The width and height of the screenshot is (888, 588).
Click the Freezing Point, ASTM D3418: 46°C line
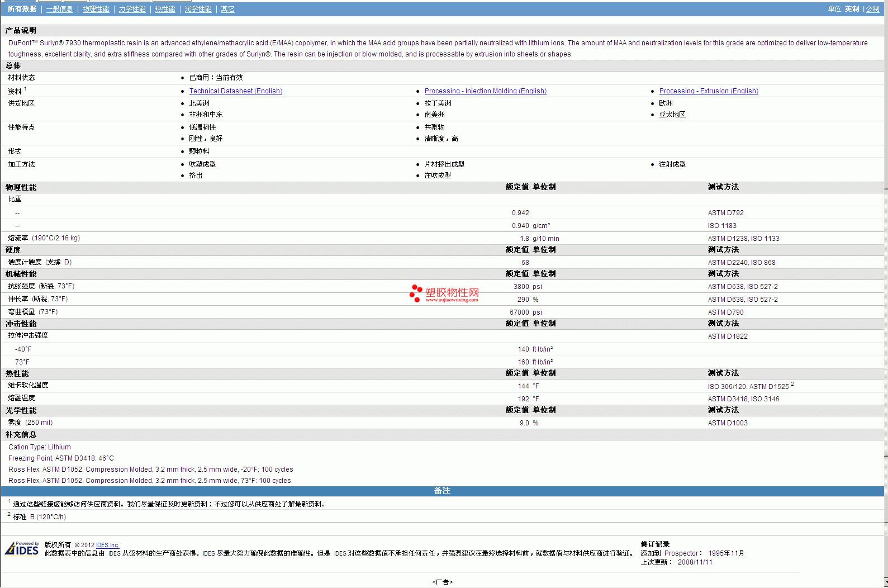(61, 458)
